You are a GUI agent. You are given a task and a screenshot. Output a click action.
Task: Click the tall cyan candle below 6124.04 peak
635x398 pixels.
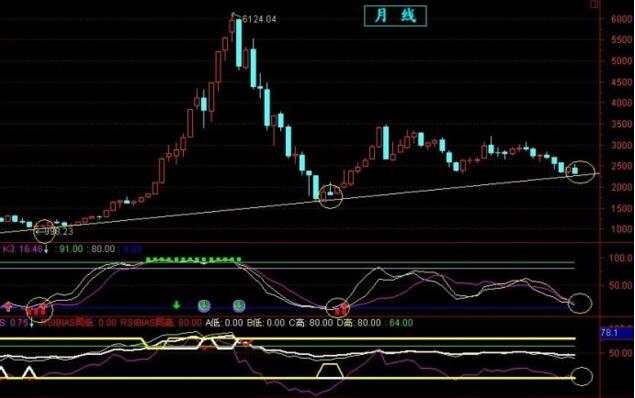pyautogui.click(x=239, y=44)
